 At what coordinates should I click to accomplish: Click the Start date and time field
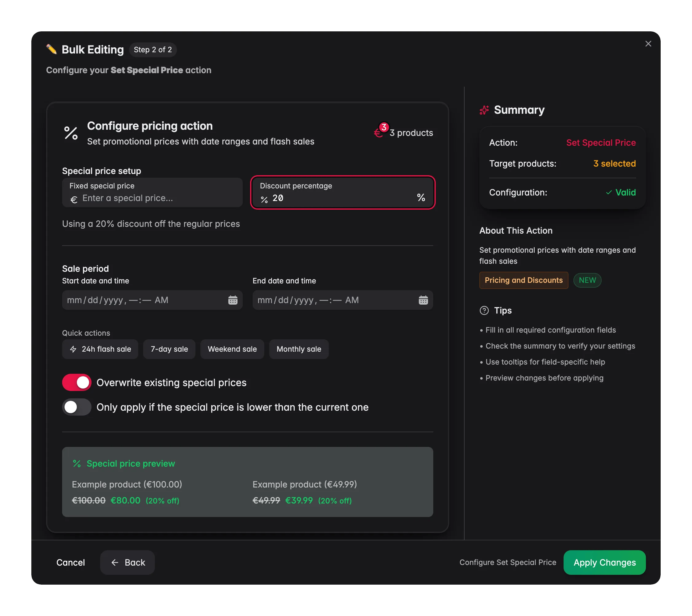coord(152,300)
